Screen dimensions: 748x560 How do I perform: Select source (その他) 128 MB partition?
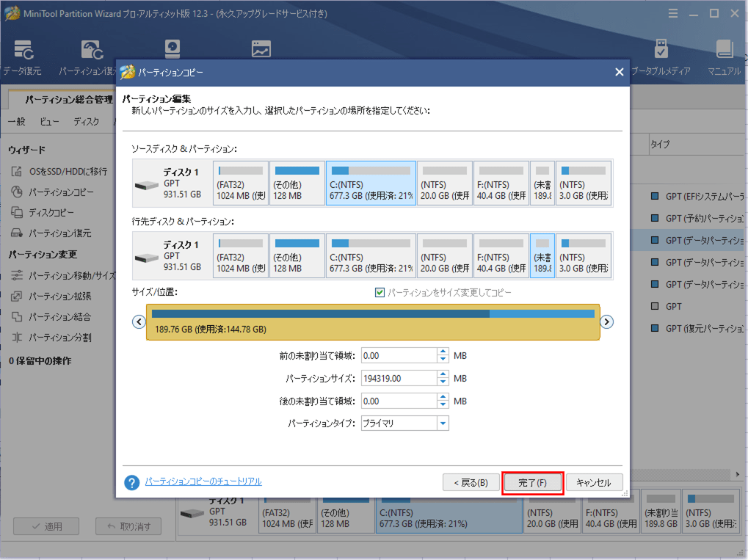tap(297, 183)
